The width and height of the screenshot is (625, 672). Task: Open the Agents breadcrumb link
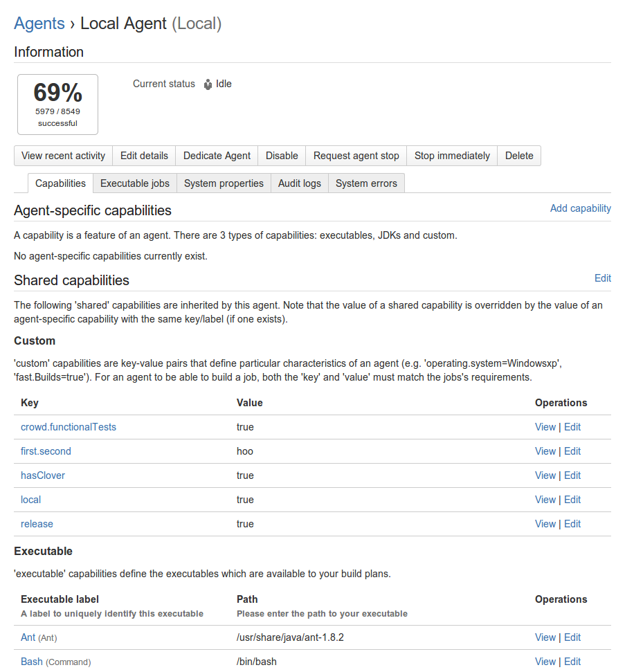tap(39, 24)
